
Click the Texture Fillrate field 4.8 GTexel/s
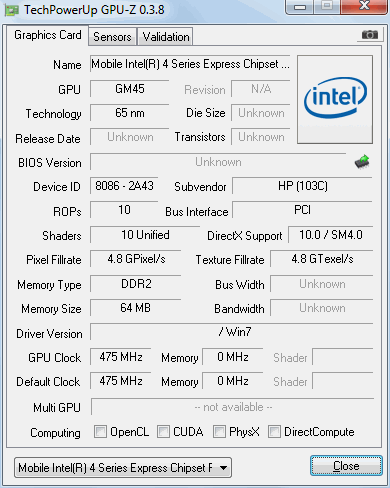(322, 259)
